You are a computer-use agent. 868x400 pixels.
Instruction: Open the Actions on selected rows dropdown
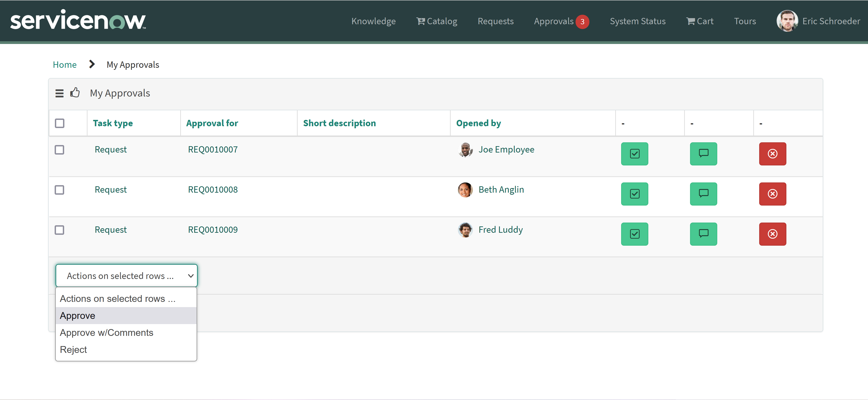coord(126,275)
